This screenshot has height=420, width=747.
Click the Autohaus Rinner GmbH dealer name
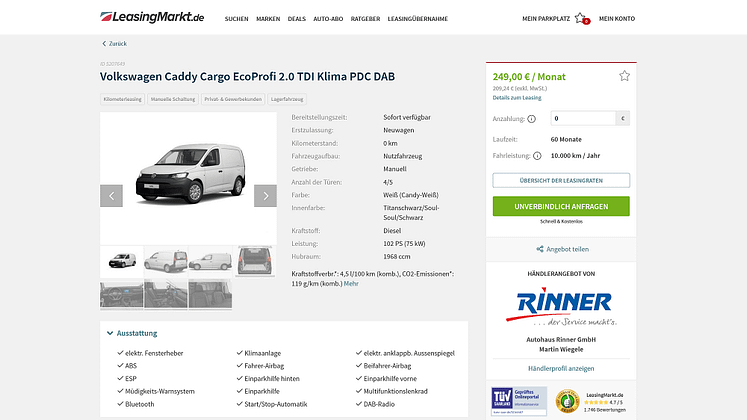(x=561, y=340)
